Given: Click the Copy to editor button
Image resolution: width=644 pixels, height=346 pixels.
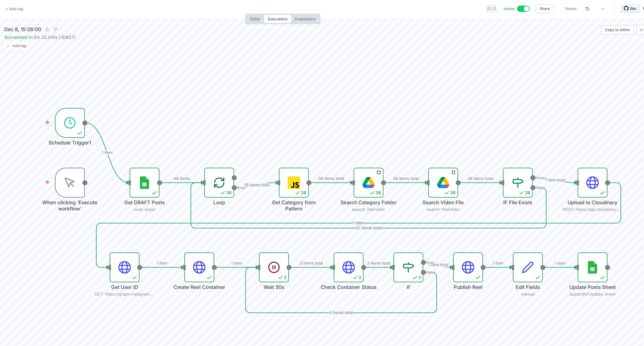Looking at the screenshot, I should pos(617,30).
